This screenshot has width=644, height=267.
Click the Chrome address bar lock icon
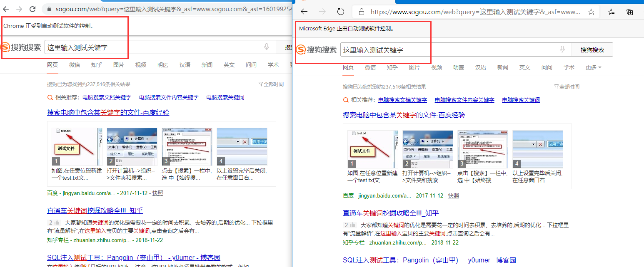[x=49, y=9]
